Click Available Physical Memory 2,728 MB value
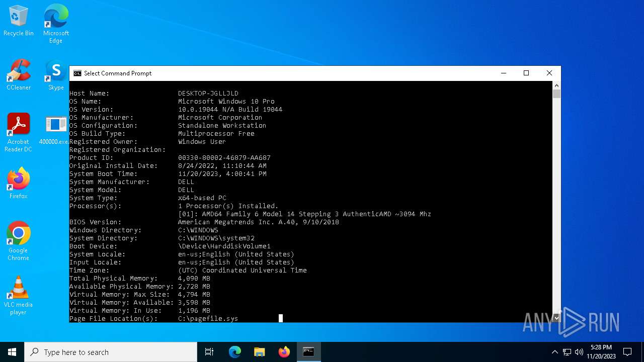This screenshot has width=644, height=362. click(x=194, y=287)
